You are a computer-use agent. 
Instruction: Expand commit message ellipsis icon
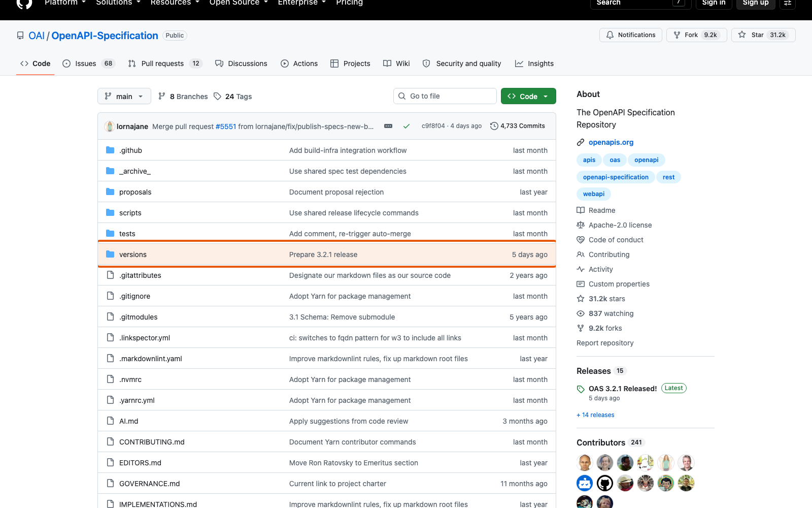[x=388, y=126]
